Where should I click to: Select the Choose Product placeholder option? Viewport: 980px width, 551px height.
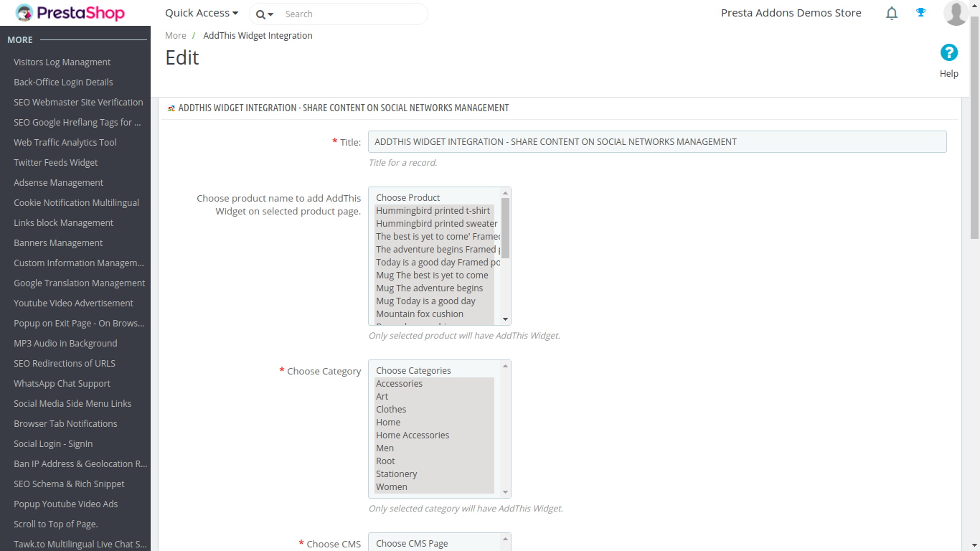point(434,197)
